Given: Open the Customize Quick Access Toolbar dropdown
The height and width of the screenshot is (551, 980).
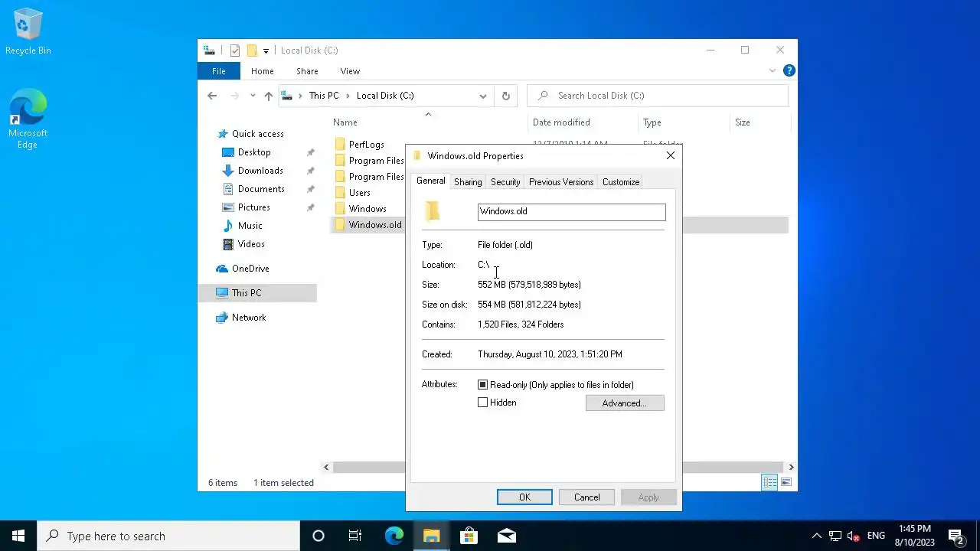Looking at the screenshot, I should click(x=266, y=51).
